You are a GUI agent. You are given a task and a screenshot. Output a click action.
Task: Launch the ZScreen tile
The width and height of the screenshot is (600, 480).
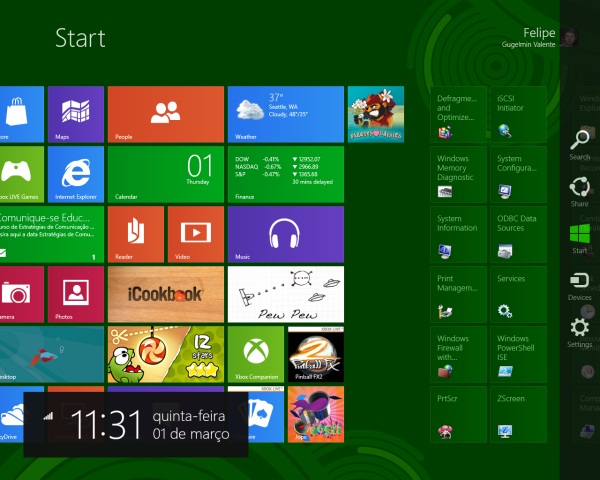(x=518, y=414)
